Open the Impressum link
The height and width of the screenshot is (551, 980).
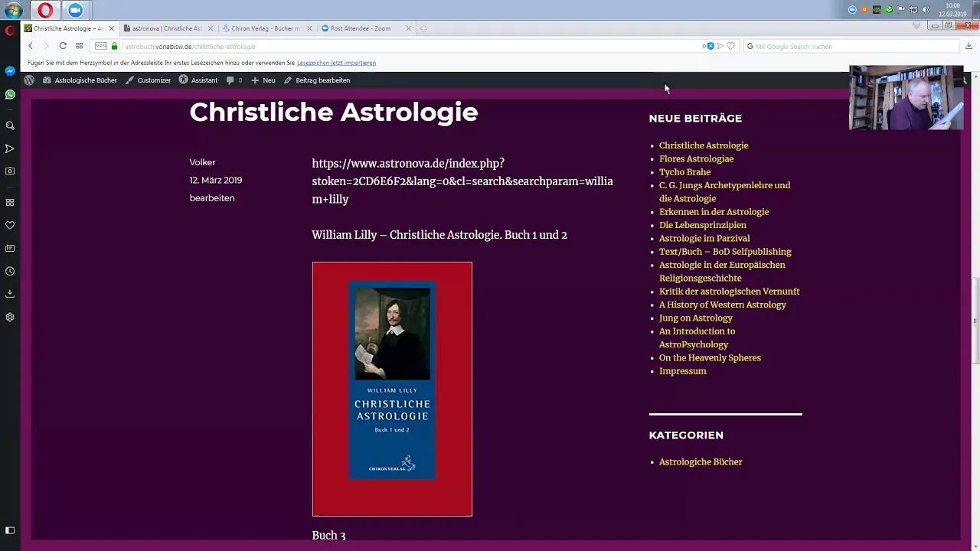(682, 371)
